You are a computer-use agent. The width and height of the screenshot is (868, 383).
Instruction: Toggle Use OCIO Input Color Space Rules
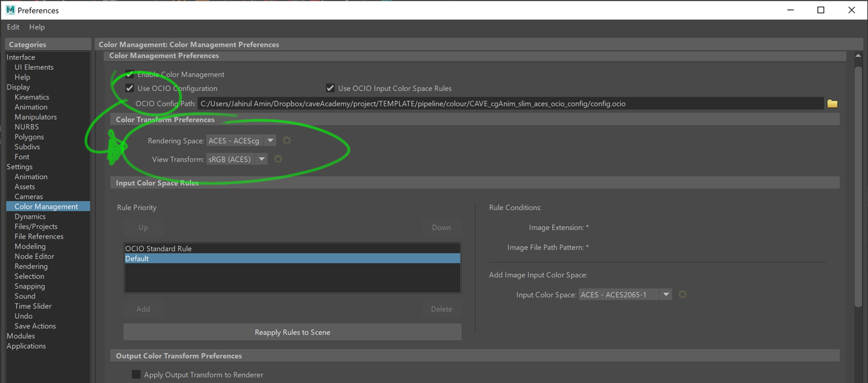pos(330,88)
